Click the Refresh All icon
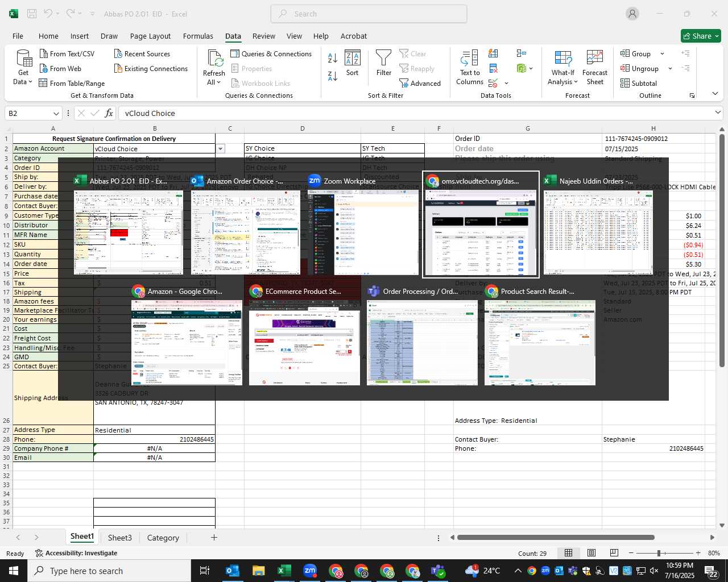Image resolution: width=728 pixels, height=582 pixels. [214, 58]
